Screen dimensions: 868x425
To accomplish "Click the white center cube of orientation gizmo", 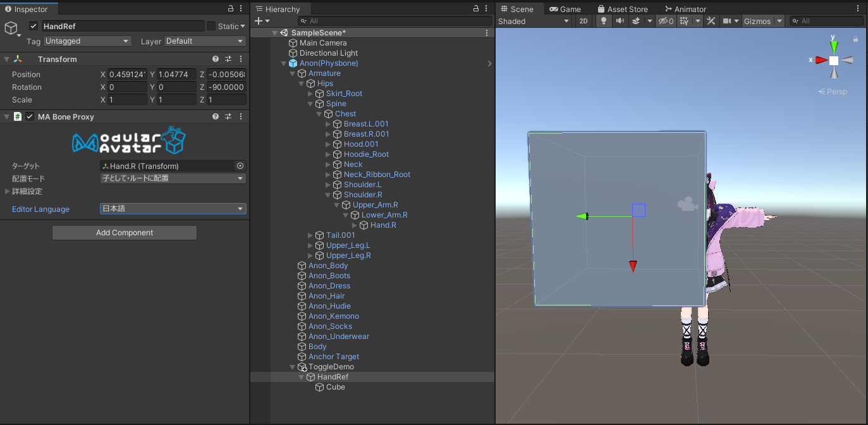I will click(834, 60).
